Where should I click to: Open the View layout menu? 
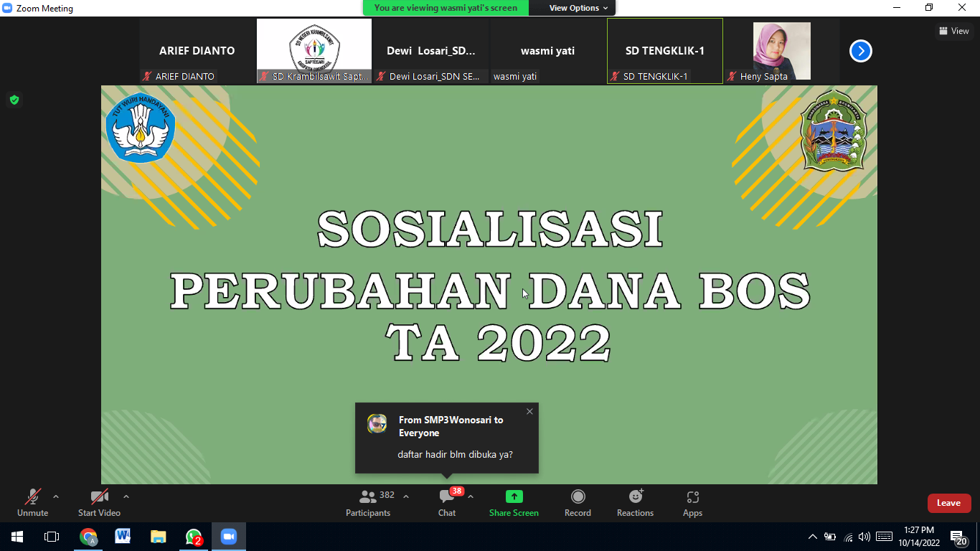(x=953, y=31)
